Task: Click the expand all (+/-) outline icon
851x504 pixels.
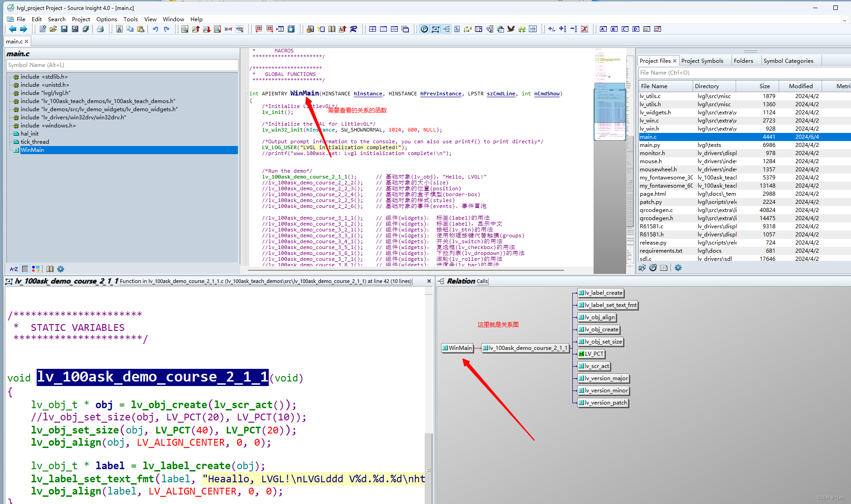Action: (551, 29)
